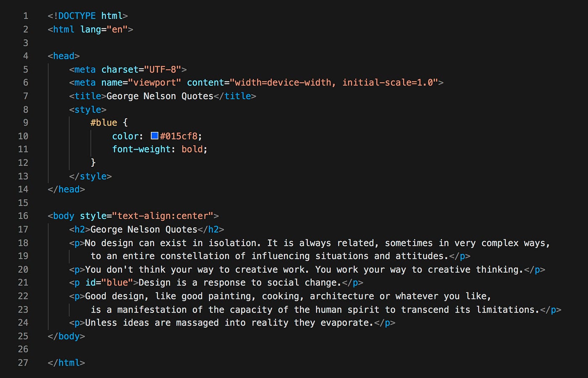Click the opening head tag
This screenshot has height=378, width=588.
64,56
